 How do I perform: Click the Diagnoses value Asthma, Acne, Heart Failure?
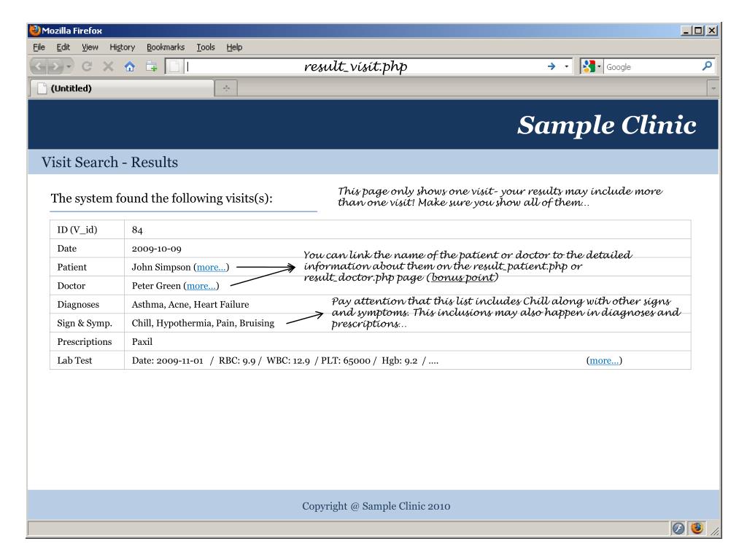click(x=190, y=304)
